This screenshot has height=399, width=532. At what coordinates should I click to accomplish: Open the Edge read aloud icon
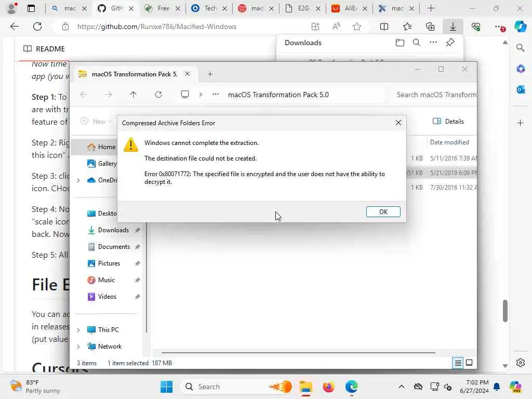click(336, 26)
